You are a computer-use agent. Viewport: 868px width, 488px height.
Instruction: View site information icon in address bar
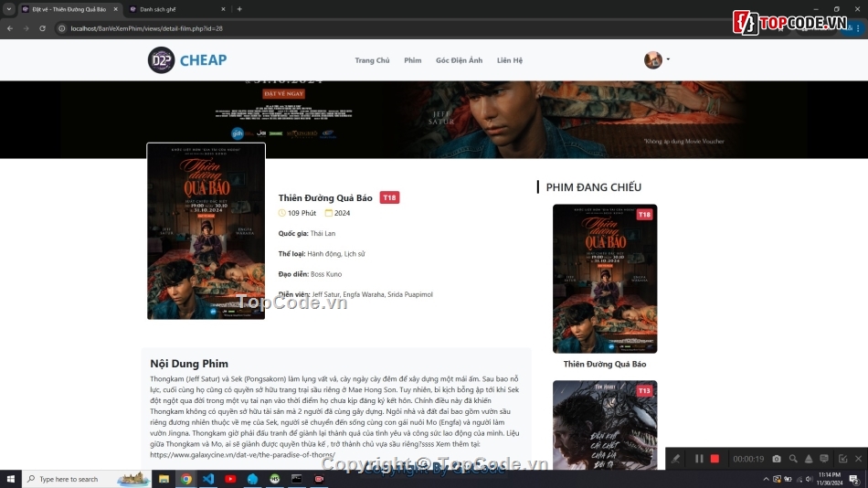pos(62,28)
